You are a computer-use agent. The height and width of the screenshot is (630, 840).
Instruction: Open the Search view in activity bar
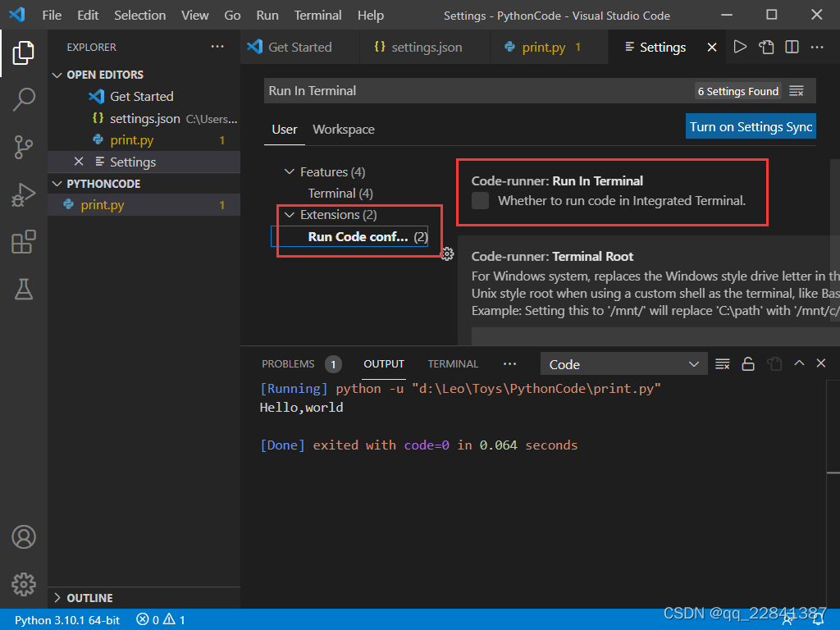click(x=24, y=99)
